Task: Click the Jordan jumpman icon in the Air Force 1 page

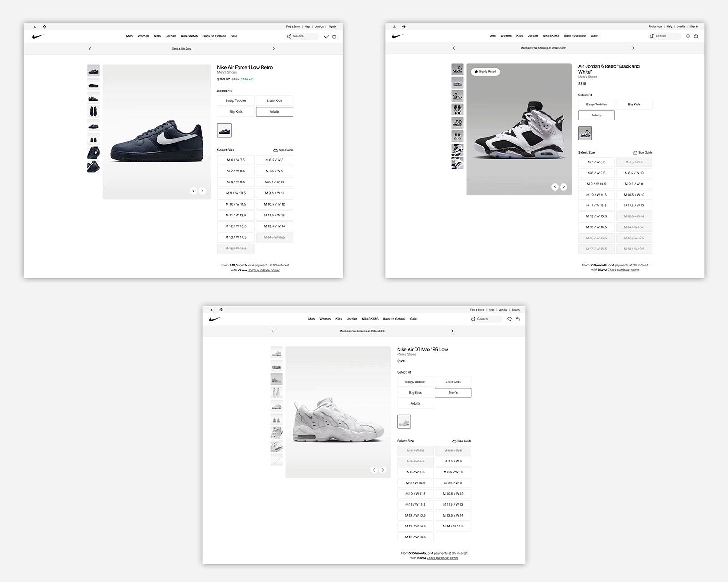Action: pyautogui.click(x=35, y=27)
